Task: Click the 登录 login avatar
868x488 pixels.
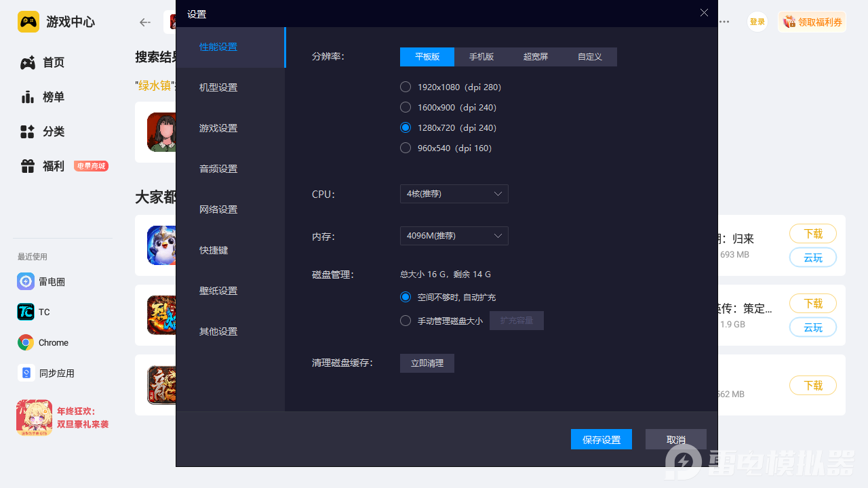Action: 757,22
